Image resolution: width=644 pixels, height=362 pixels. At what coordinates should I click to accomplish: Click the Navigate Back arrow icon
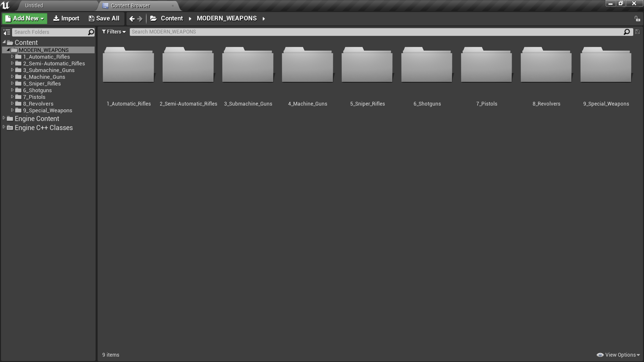pyautogui.click(x=132, y=18)
